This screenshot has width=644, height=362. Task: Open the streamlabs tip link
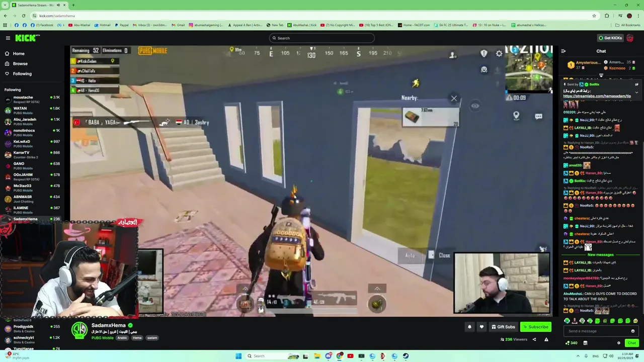point(597,96)
